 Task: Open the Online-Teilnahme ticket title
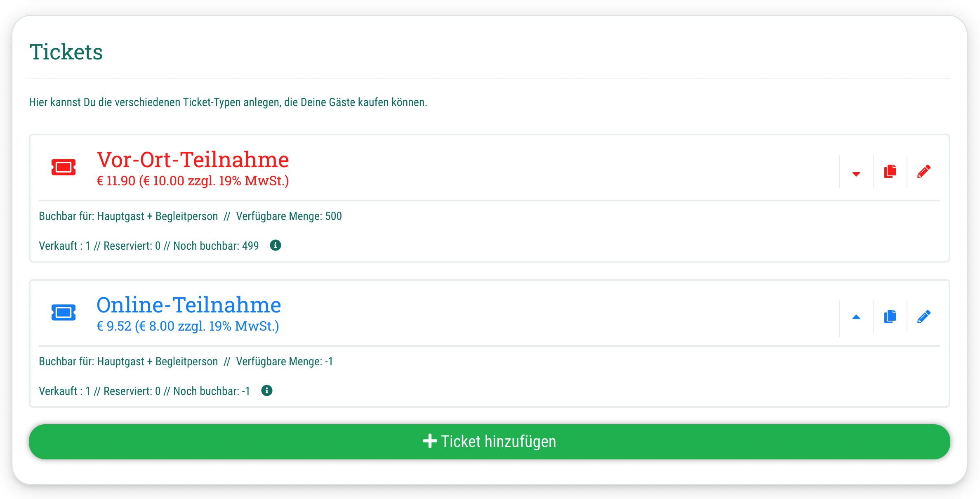coord(188,305)
